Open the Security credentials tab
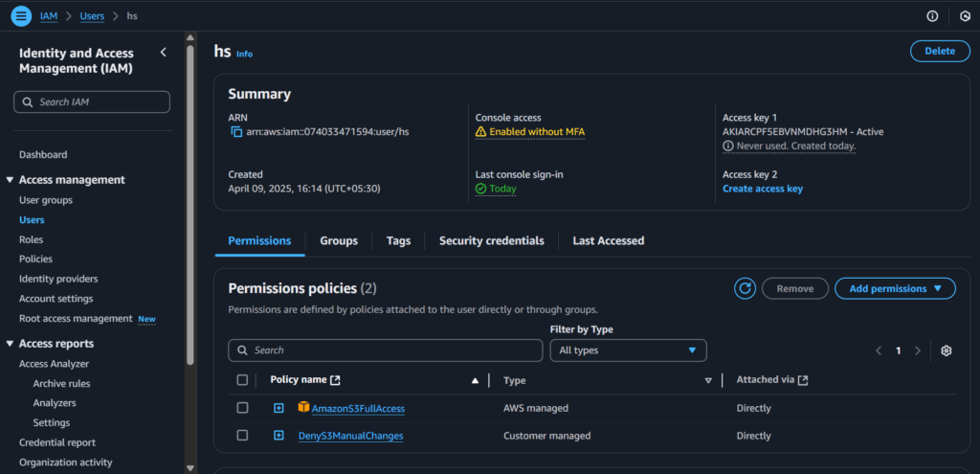 (x=491, y=240)
